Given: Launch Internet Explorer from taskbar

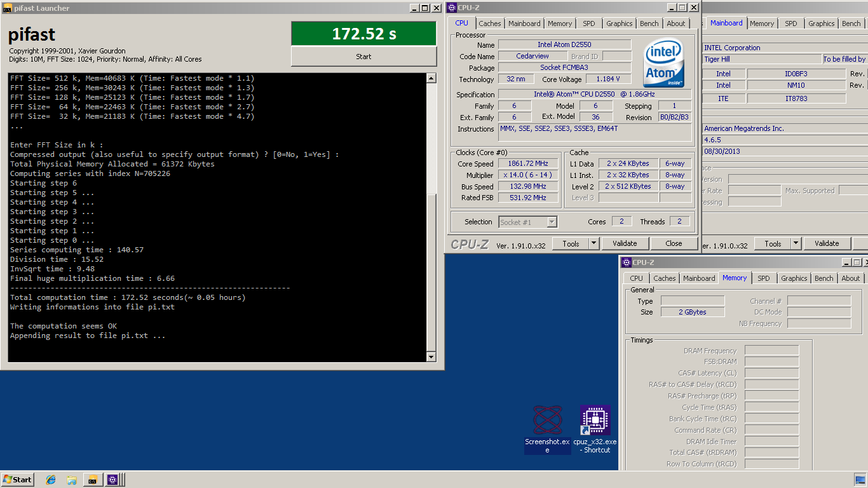Looking at the screenshot, I should tap(51, 480).
